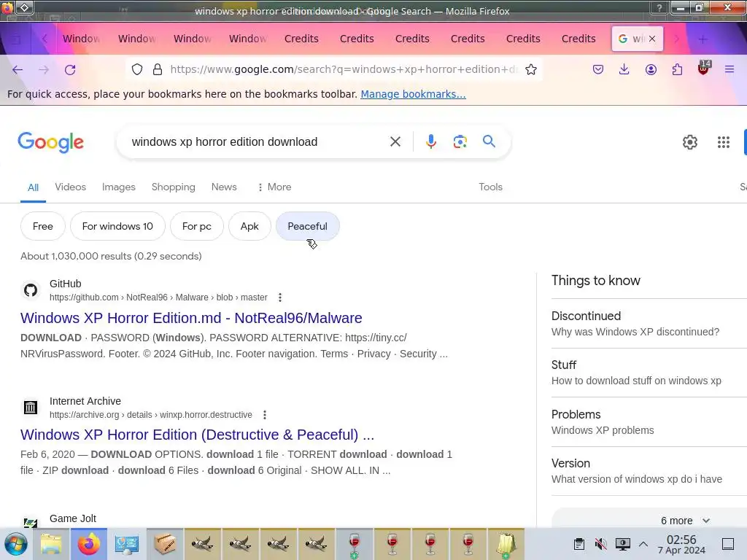Screen dimensions: 747x560
Task: Expand the More search filters menu
Action: 274,187
